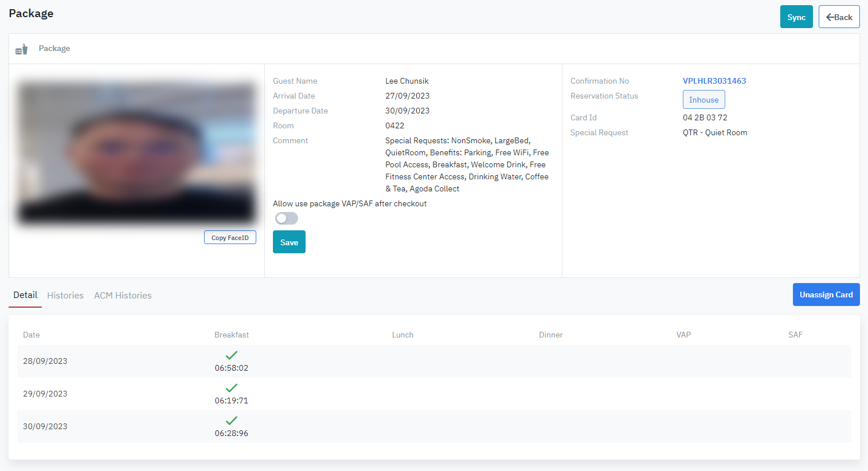Click the Save button
The height and width of the screenshot is (471, 868).
click(x=289, y=242)
